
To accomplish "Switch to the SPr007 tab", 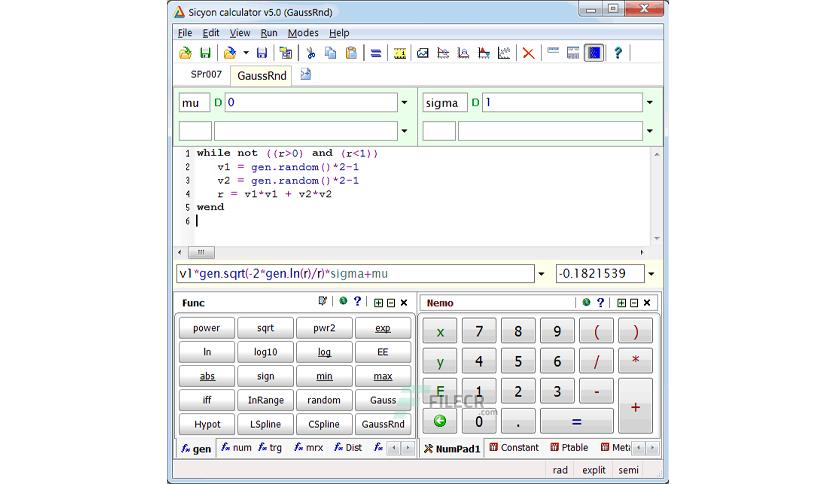I will click(206, 74).
